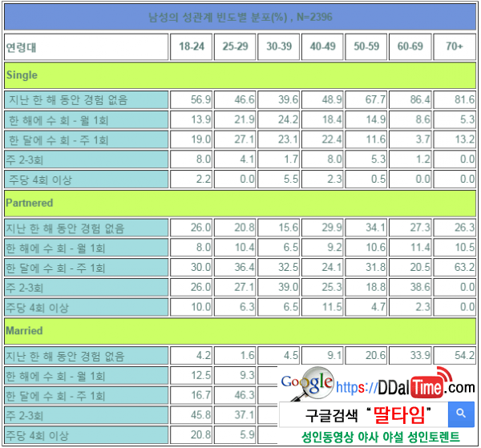Select cell value 34.1
Viewport: 481px width, 448px height.
click(x=366, y=228)
